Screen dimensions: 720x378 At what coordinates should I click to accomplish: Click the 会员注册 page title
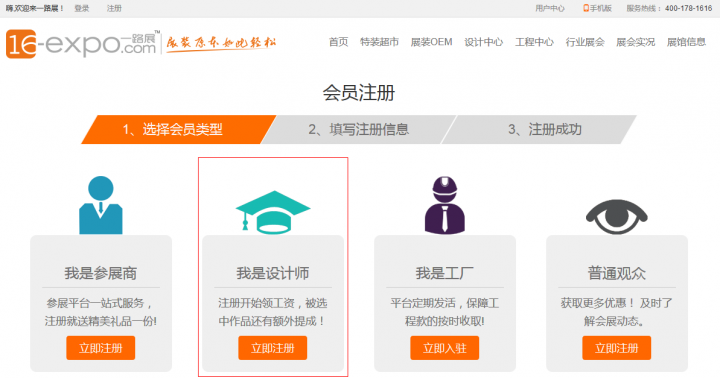(359, 93)
